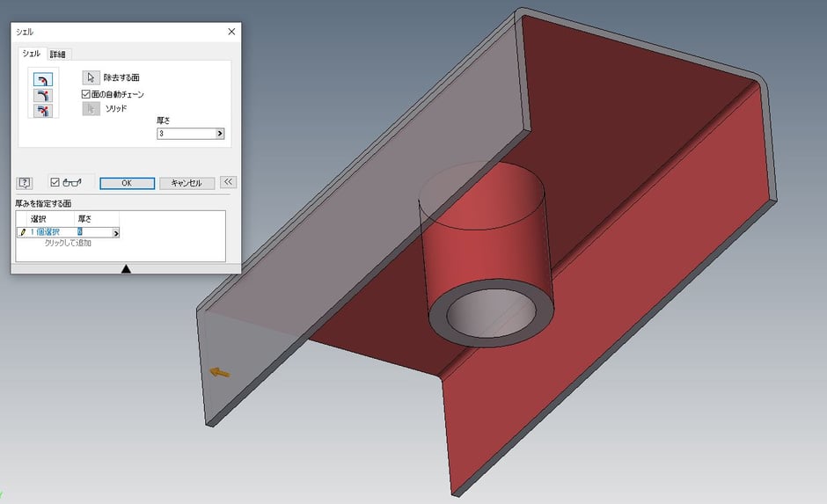
Task: Select the inside shell direction icon
Action: (x=43, y=80)
